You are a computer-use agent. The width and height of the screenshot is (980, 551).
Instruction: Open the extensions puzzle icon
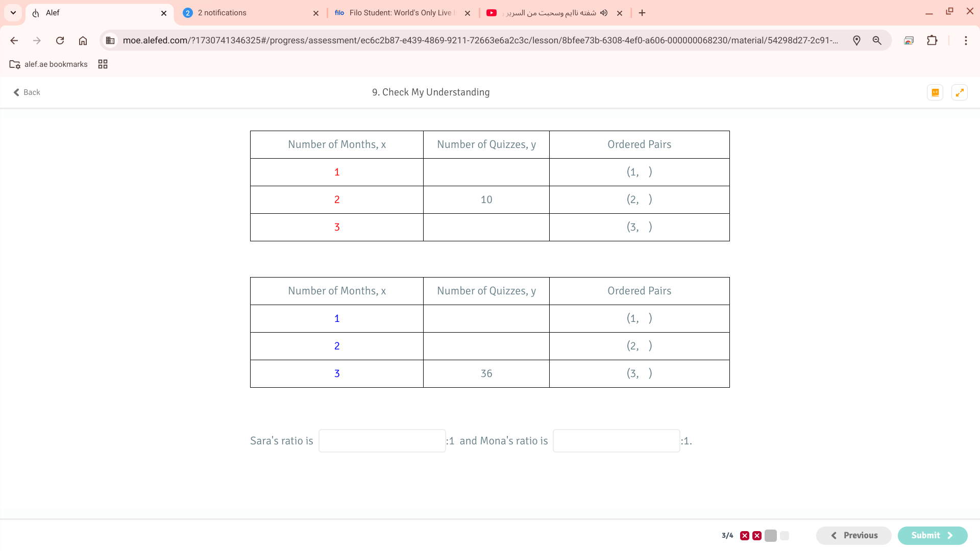point(932,40)
